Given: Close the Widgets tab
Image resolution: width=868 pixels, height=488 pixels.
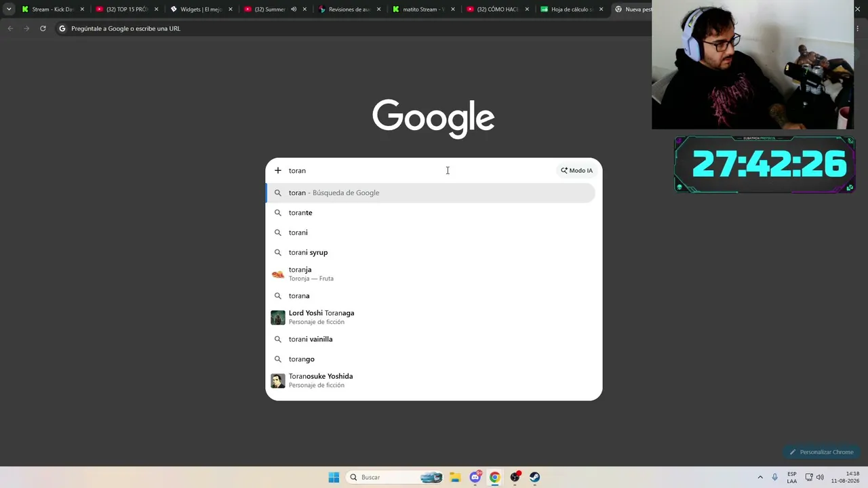Looking at the screenshot, I should coord(230,9).
